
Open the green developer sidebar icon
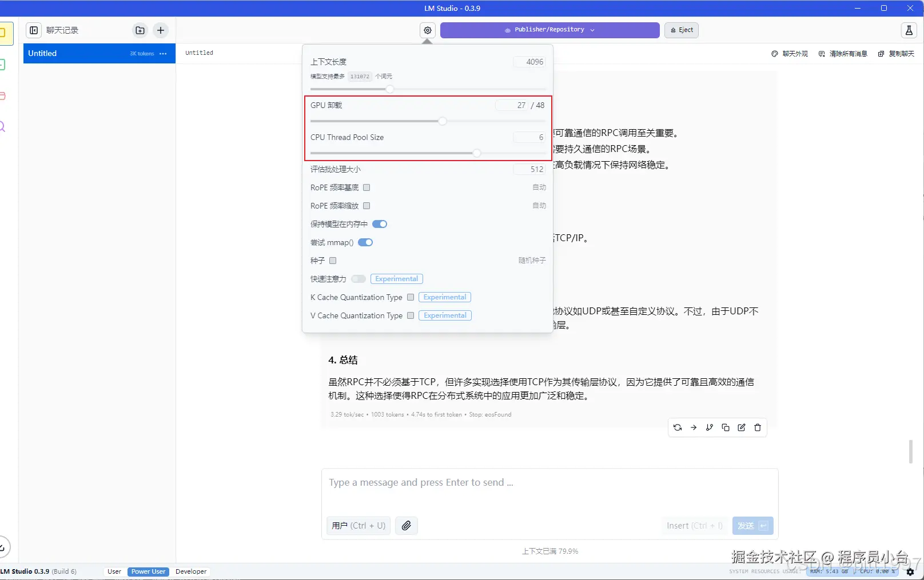click(x=2, y=65)
